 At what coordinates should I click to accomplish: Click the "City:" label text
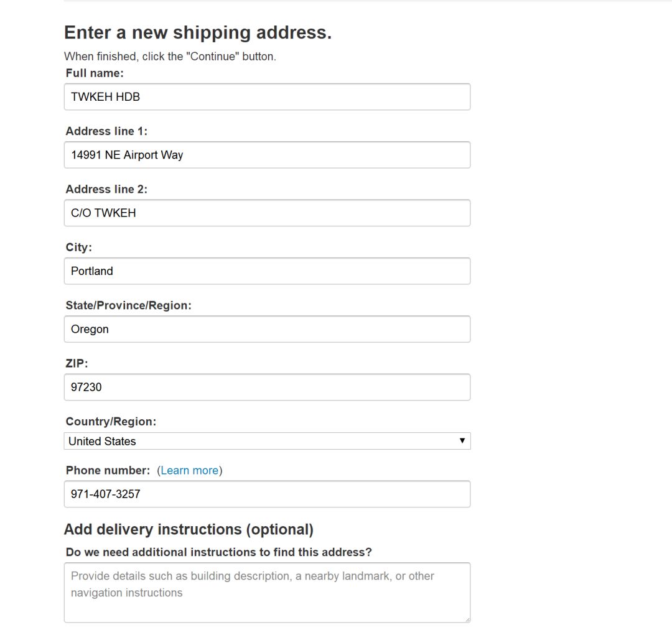pyautogui.click(x=78, y=248)
